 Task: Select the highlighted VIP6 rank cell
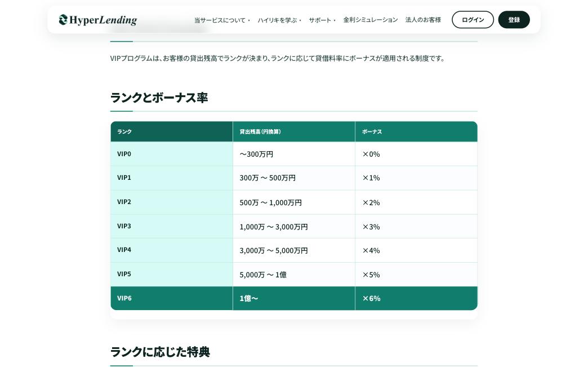point(172,298)
